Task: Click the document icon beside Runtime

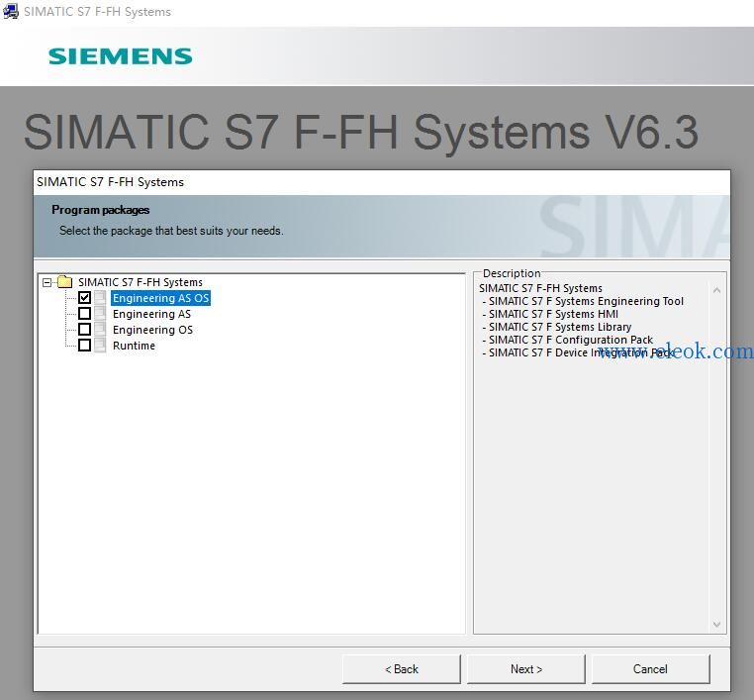Action: point(100,346)
